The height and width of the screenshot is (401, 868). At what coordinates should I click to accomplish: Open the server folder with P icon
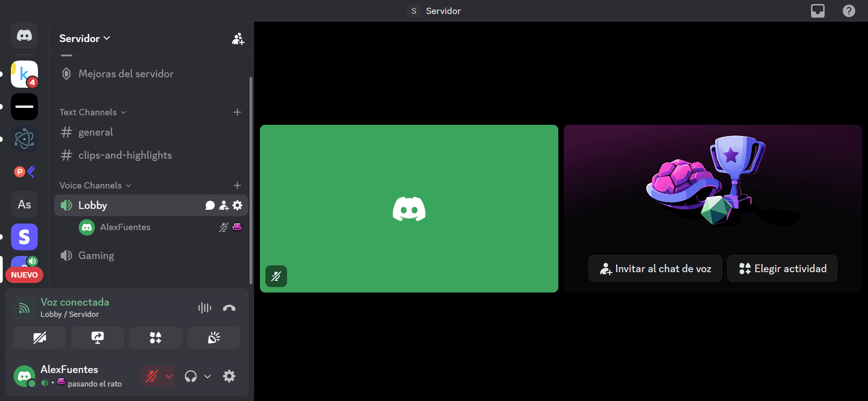(24, 172)
